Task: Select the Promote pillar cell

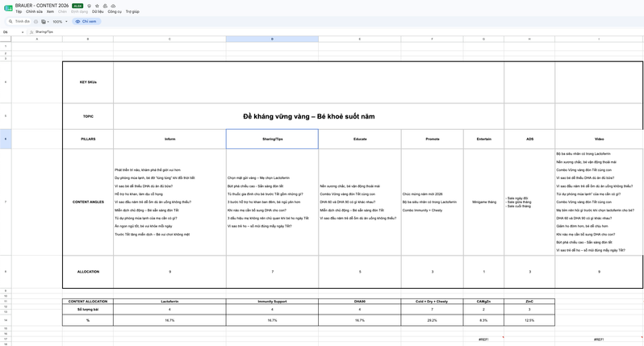Action: tap(432, 140)
